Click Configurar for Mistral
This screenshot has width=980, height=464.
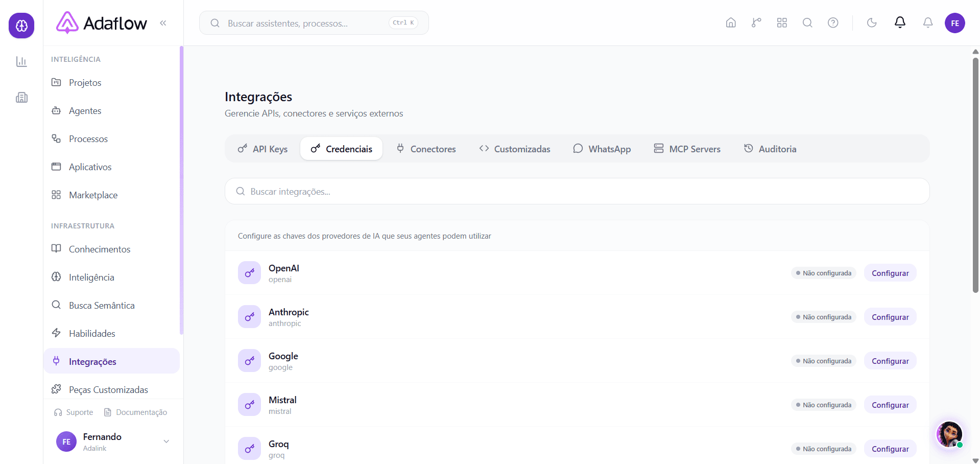pyautogui.click(x=890, y=405)
